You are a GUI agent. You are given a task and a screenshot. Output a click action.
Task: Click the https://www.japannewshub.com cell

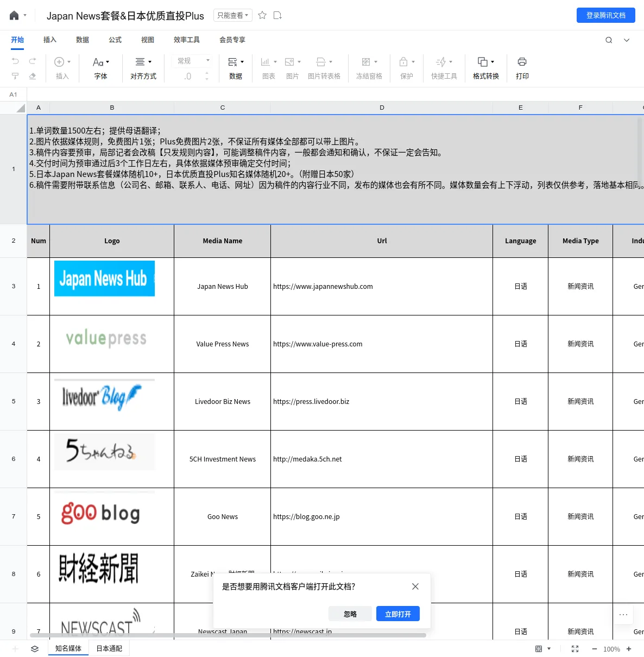coord(382,287)
